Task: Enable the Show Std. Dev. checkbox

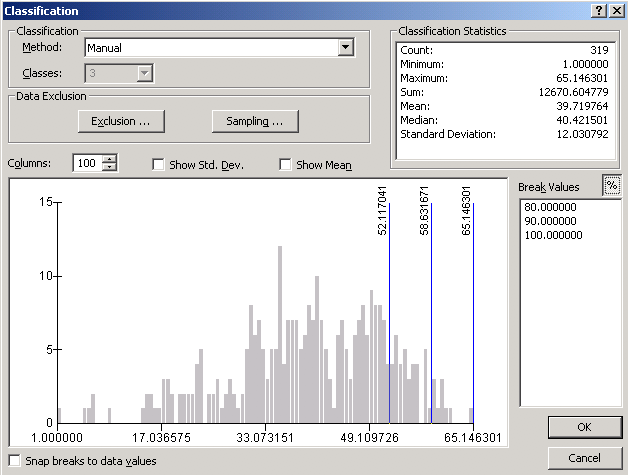Action: (159, 165)
